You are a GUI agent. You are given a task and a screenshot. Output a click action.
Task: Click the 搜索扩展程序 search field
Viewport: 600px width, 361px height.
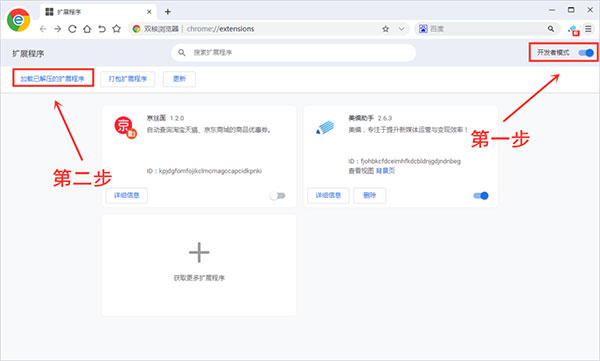[x=293, y=52]
